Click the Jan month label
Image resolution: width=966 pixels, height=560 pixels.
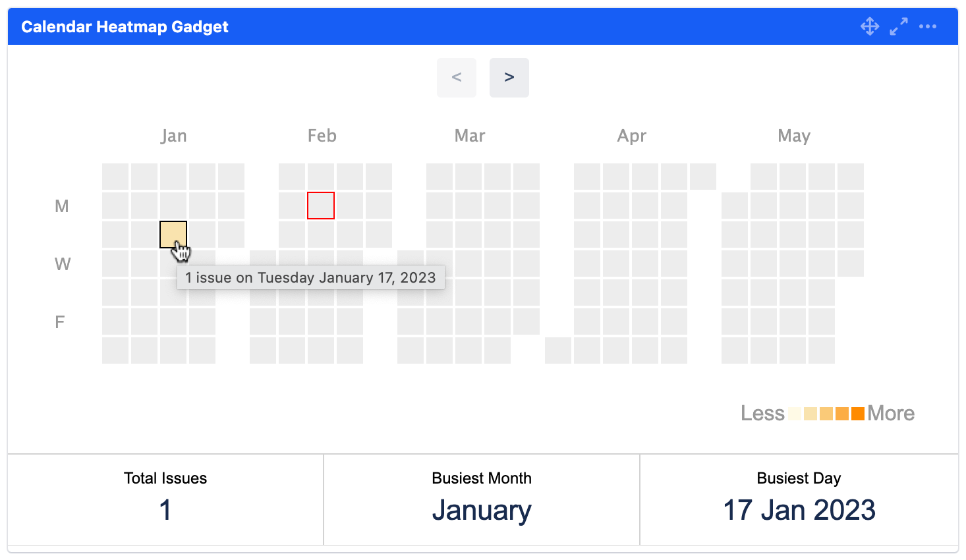point(174,136)
